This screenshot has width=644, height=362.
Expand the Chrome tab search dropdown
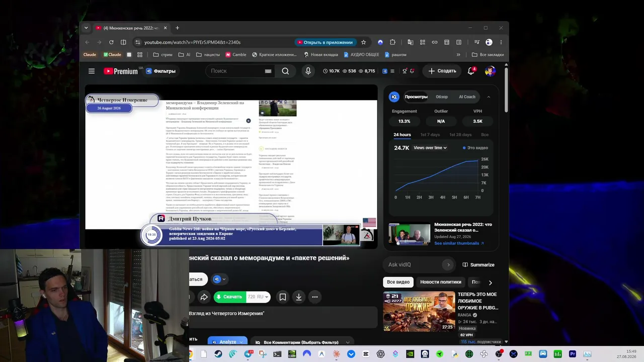coord(86,28)
